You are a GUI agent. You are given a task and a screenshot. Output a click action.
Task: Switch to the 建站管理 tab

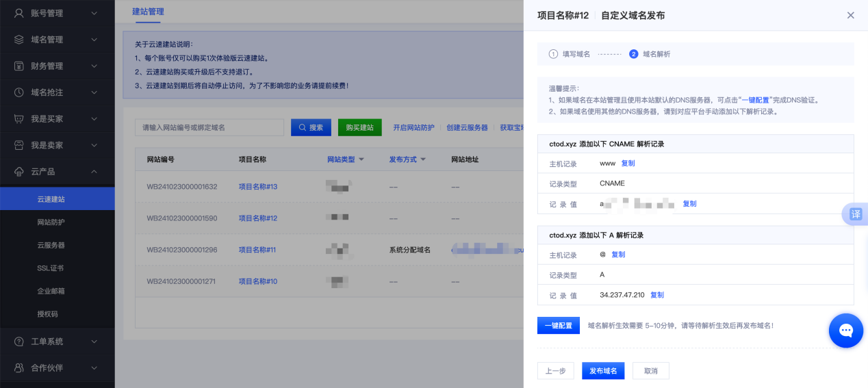pyautogui.click(x=148, y=12)
